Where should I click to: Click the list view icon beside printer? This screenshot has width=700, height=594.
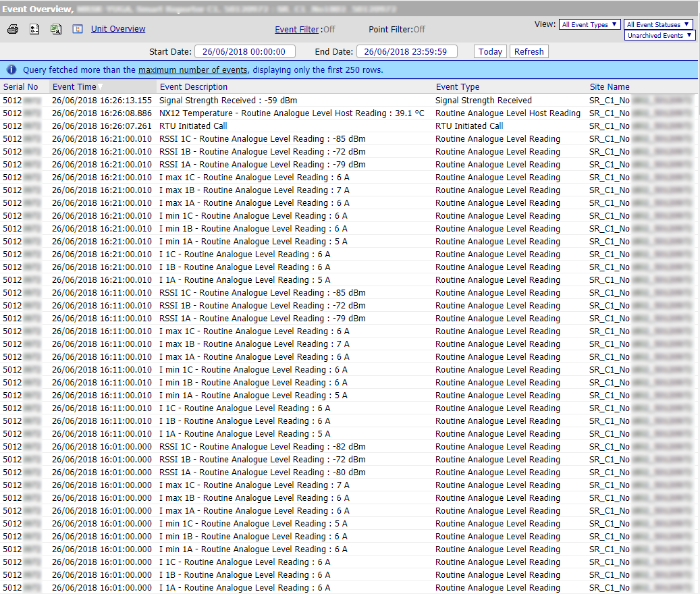34,30
